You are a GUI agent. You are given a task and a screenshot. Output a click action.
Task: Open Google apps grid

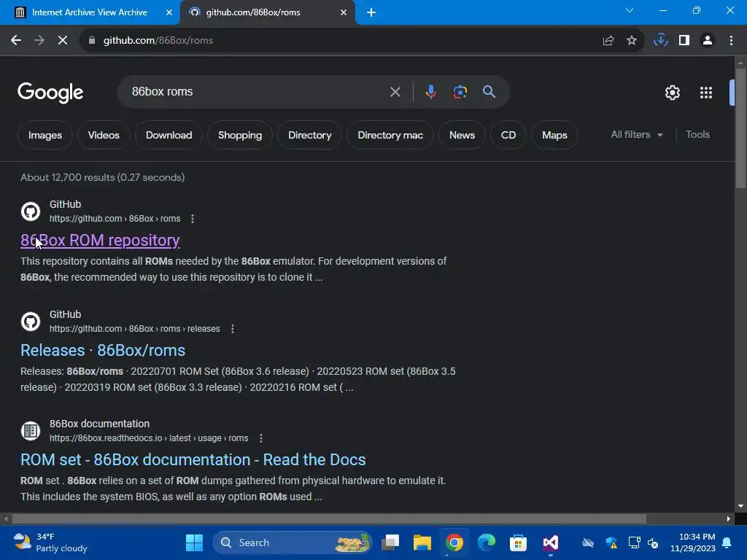click(x=706, y=93)
